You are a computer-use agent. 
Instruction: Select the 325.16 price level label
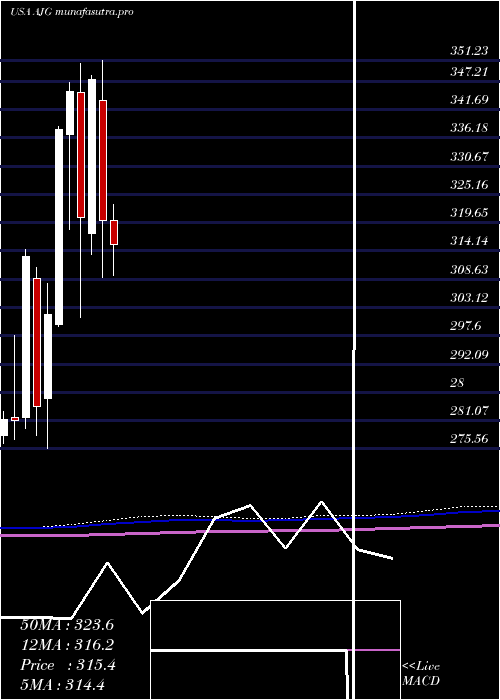(469, 185)
